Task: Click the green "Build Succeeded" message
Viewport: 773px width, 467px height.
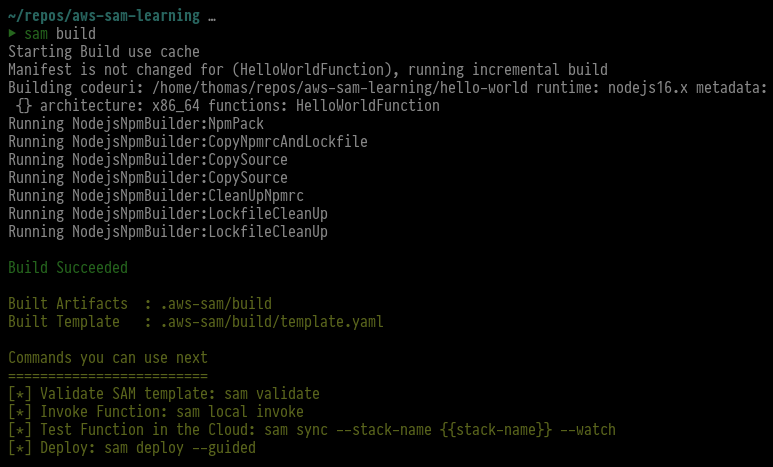Action: 68,268
